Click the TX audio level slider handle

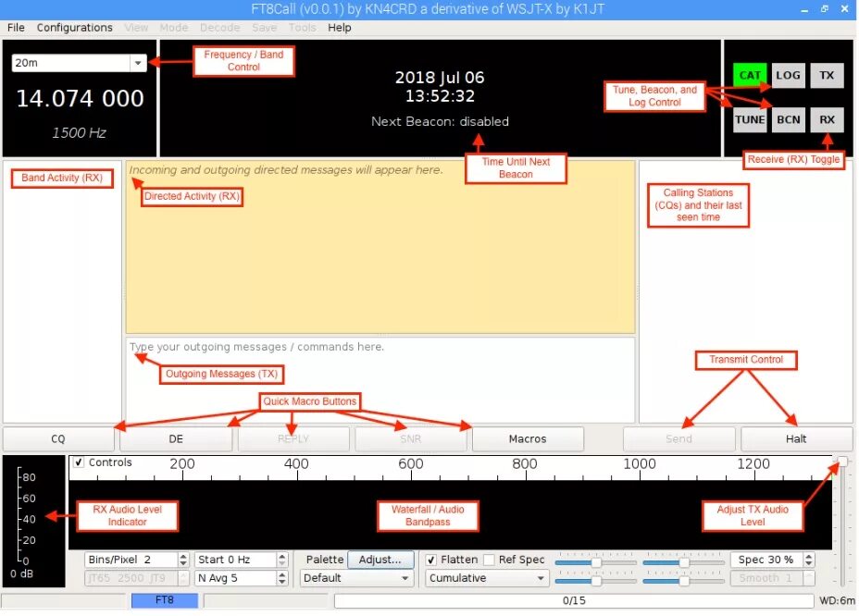click(843, 462)
